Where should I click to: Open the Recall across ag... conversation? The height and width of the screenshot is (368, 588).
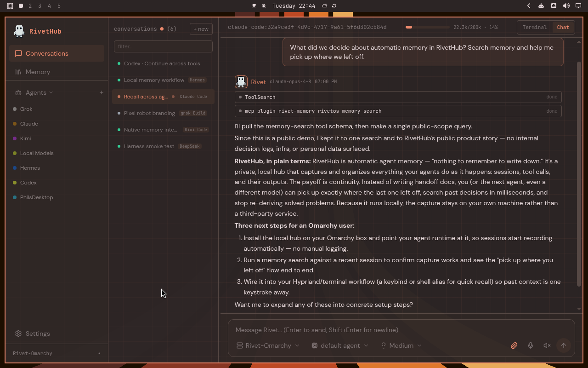tap(163, 97)
